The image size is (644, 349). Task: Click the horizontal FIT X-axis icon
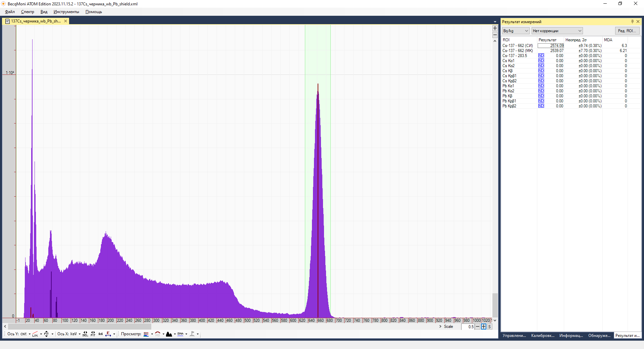click(x=93, y=334)
